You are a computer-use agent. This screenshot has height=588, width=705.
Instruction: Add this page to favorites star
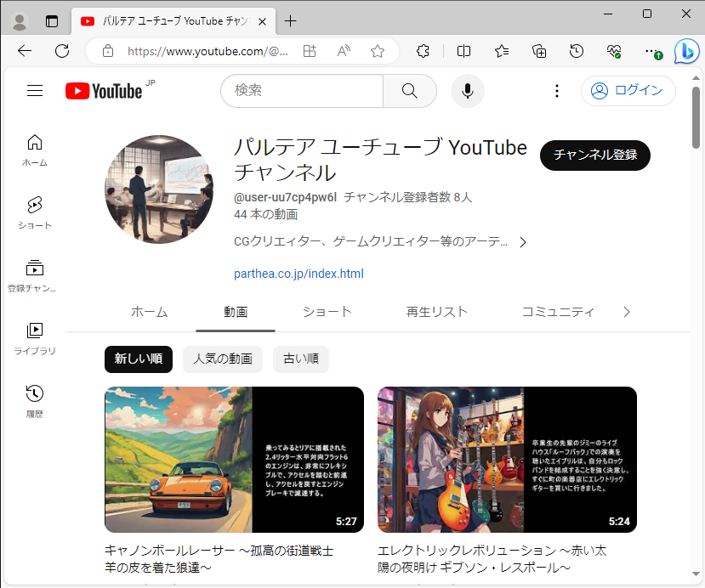[x=378, y=51]
